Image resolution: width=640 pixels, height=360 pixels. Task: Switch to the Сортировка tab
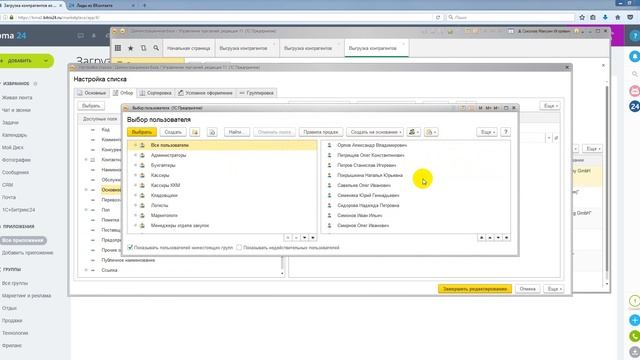[x=156, y=93]
